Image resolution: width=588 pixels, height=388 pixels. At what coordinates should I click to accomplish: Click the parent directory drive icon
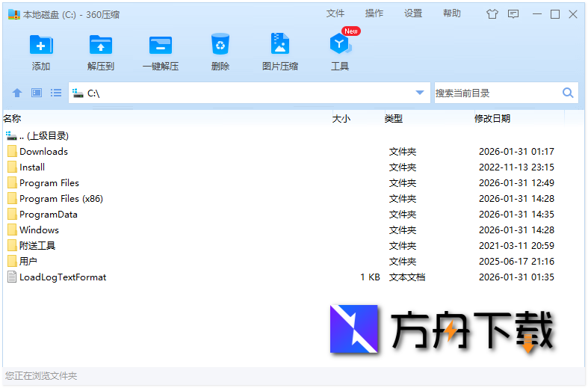[x=11, y=135]
